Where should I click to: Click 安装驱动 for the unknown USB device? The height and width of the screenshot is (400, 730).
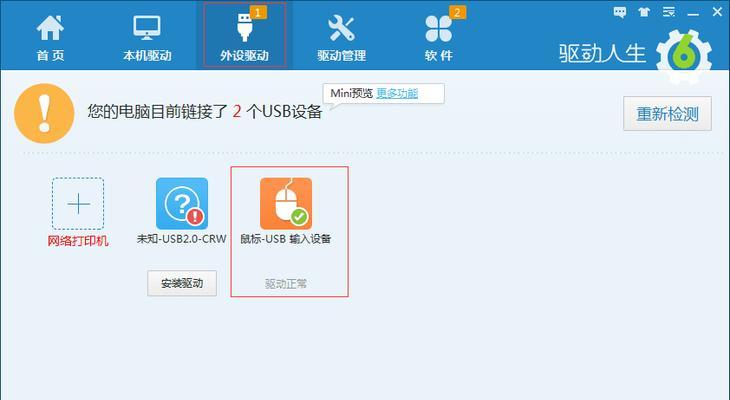(x=182, y=283)
